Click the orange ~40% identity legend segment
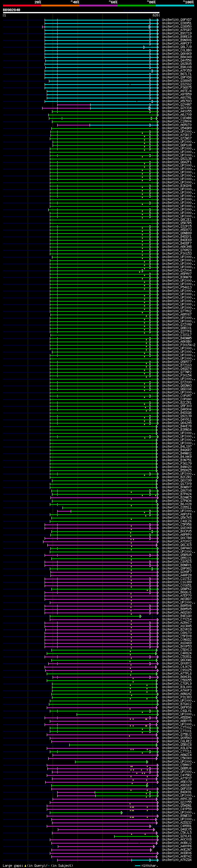 (60, 6)
